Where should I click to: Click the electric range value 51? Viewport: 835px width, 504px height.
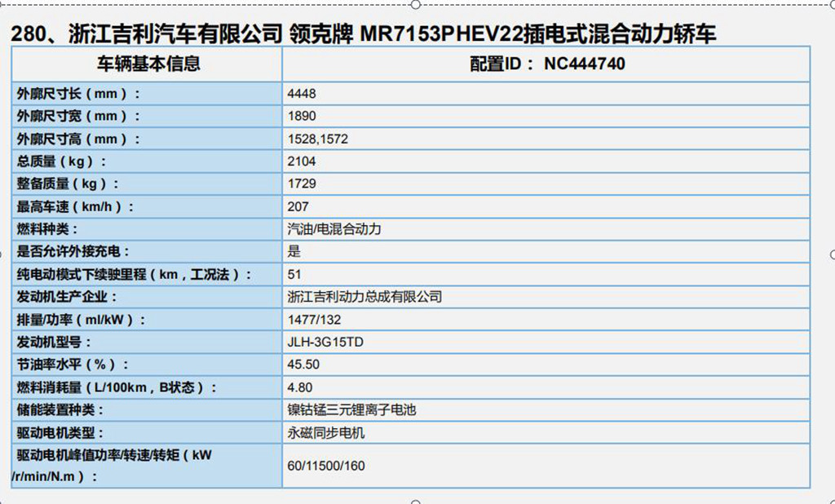[x=294, y=274]
